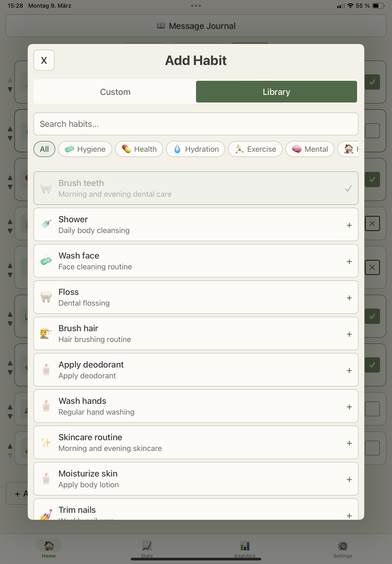Choose the Health filter chip
The width and height of the screenshot is (392, 564).
point(139,149)
